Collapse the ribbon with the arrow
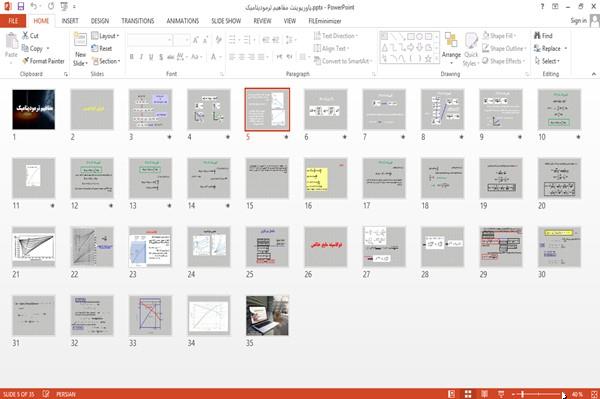 coord(593,74)
